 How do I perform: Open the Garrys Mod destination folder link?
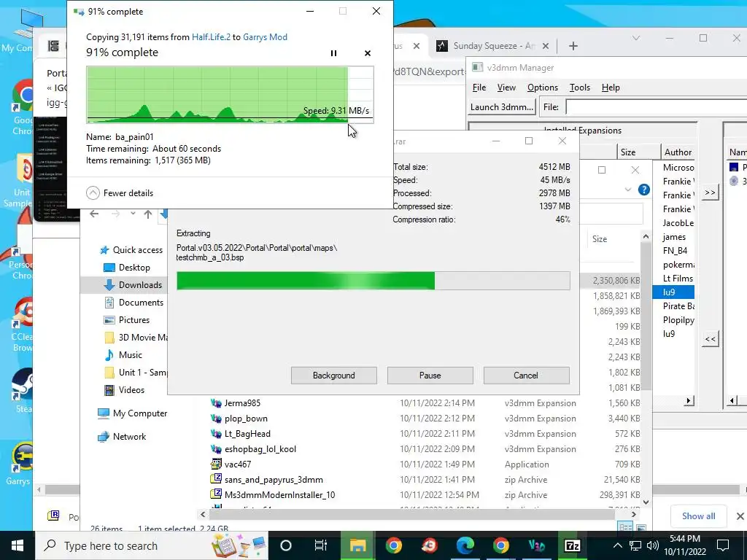tap(265, 36)
